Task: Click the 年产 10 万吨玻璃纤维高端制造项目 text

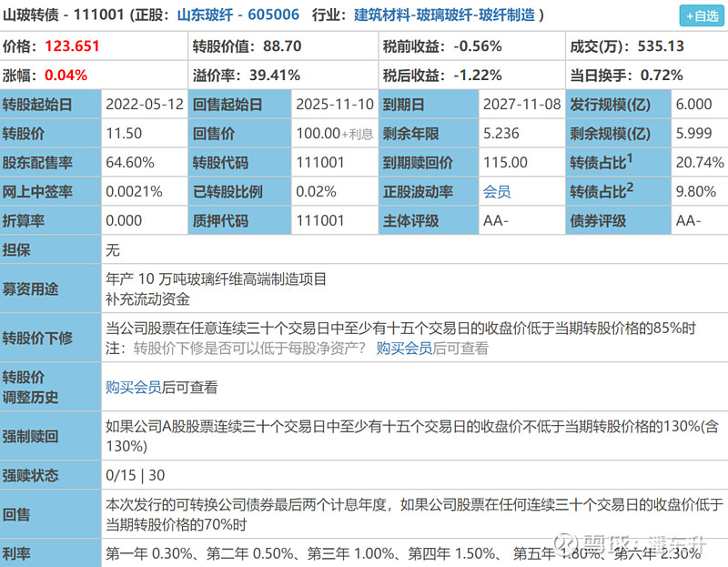Action: [x=216, y=279]
